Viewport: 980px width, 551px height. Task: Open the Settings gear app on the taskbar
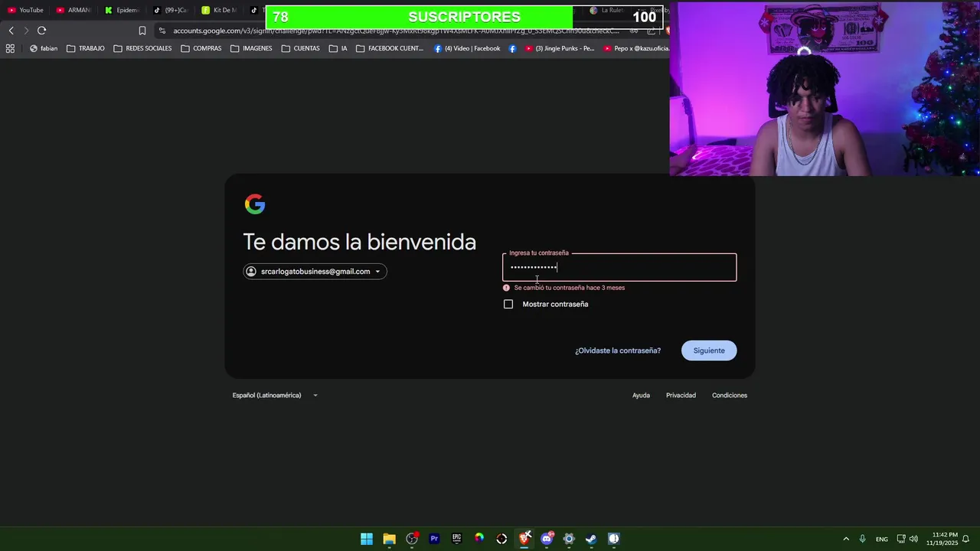569,539
